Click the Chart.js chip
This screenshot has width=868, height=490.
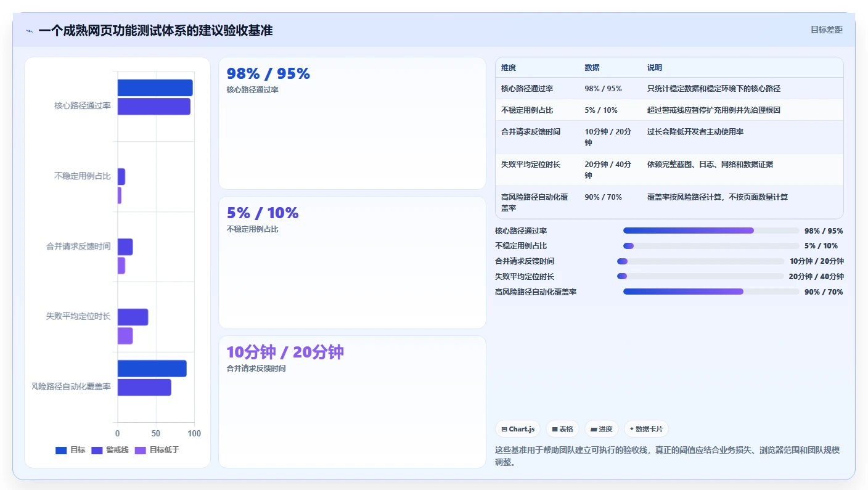click(x=518, y=429)
